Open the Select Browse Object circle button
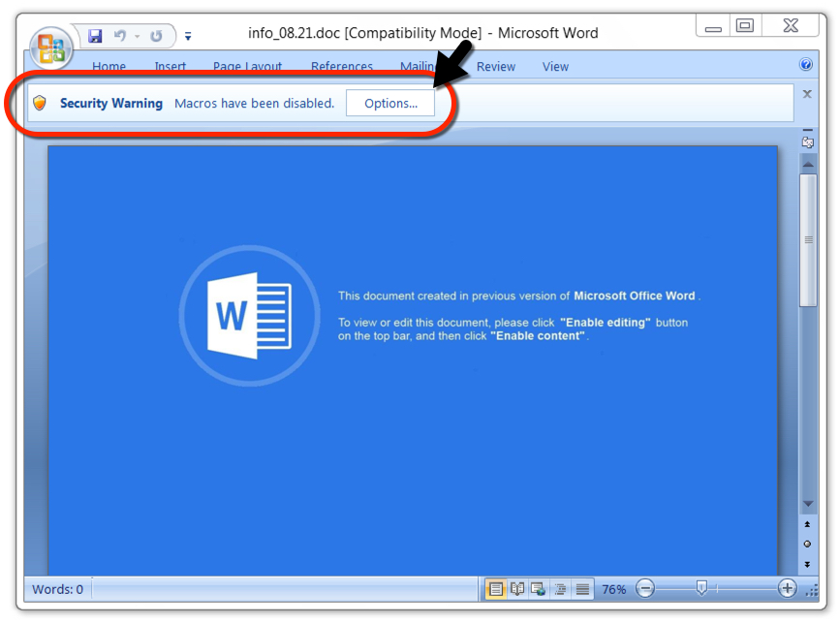840x624 pixels. tap(807, 545)
